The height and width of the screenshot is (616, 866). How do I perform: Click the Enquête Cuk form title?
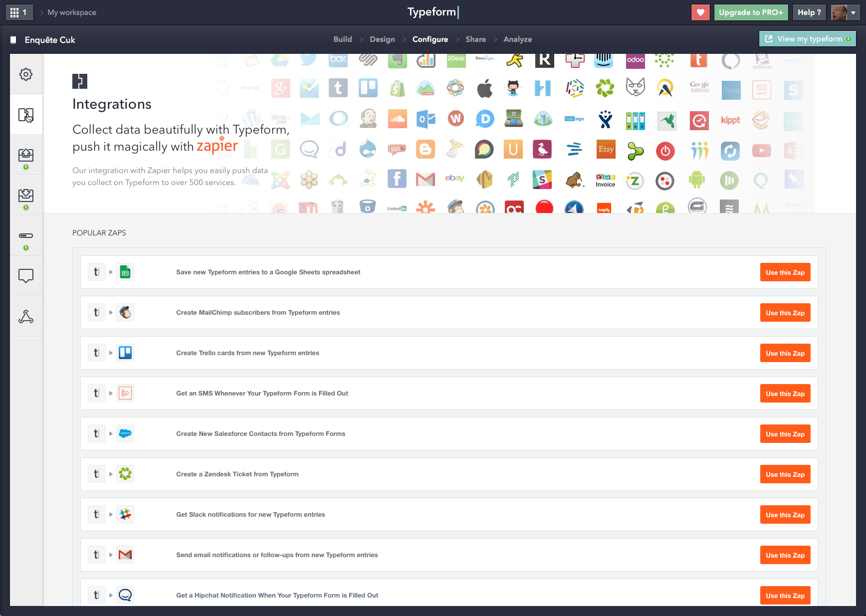pos(50,40)
